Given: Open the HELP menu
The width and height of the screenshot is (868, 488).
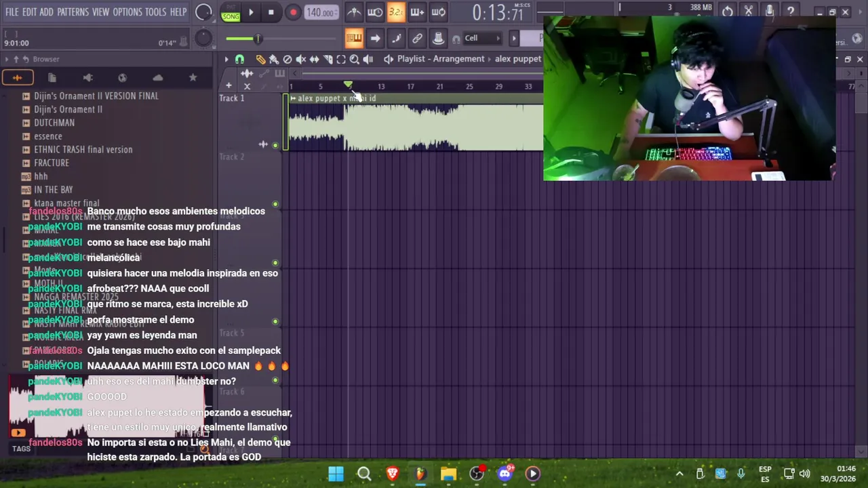Looking at the screenshot, I should coord(178,12).
